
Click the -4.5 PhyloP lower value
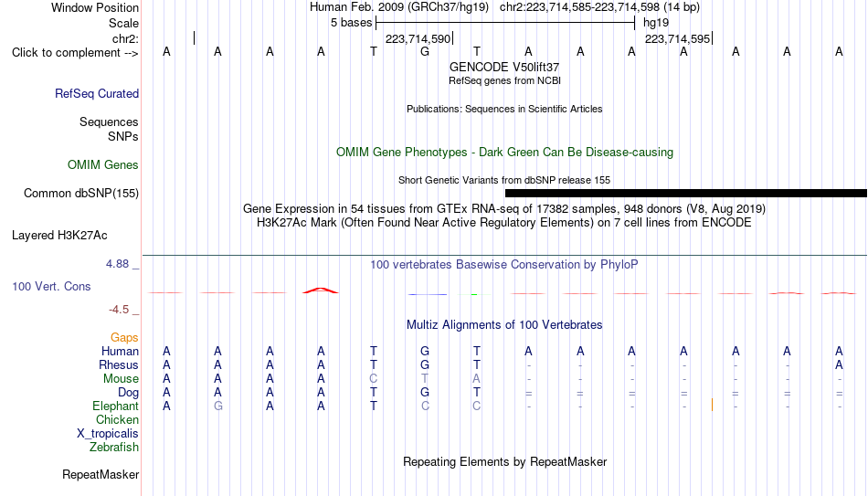[119, 310]
